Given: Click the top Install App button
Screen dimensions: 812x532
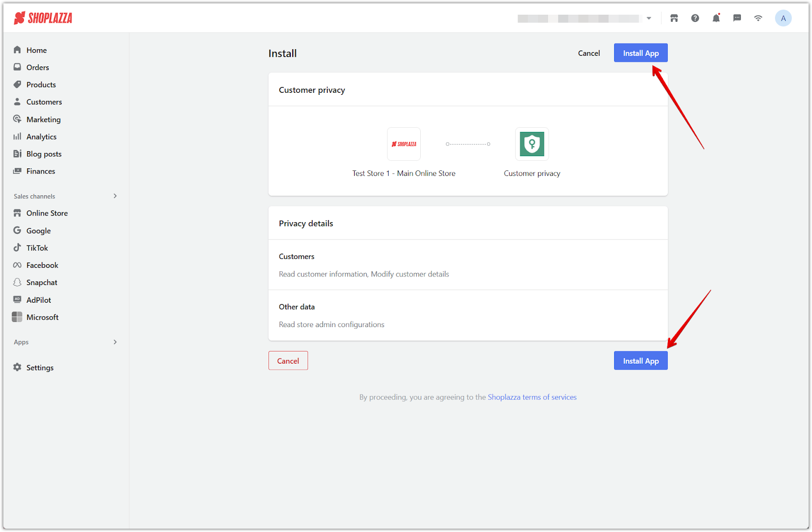Looking at the screenshot, I should tap(640, 53).
